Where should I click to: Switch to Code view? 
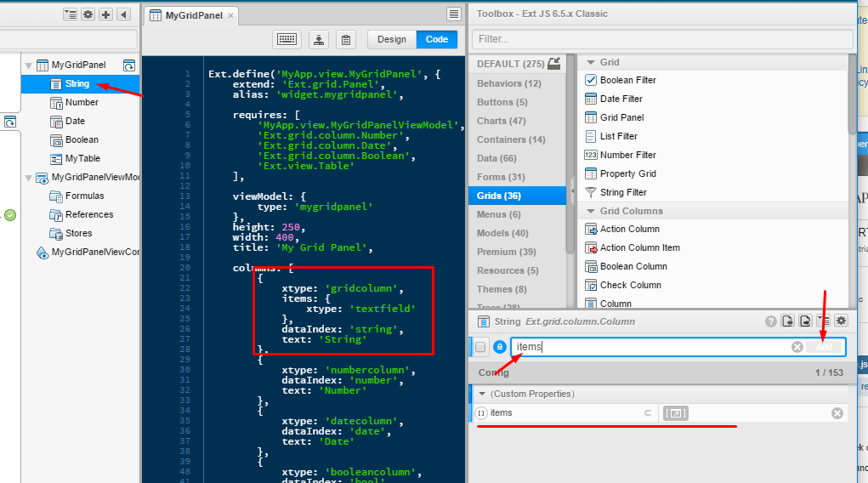[x=437, y=39]
